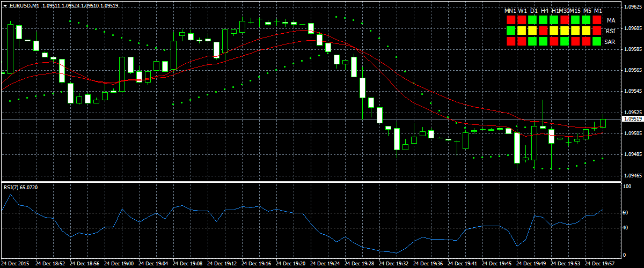Click the 24 Dec 19:32 time label
The image size is (644, 268).
click(x=394, y=264)
